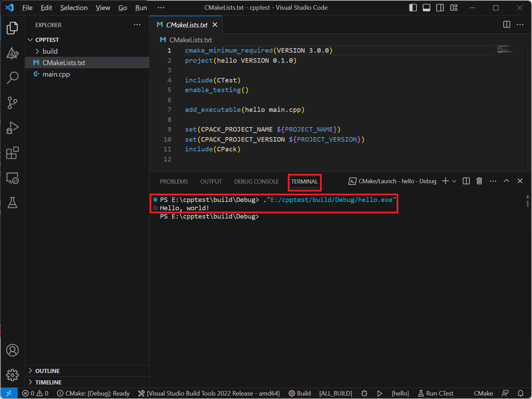Expand the build folder

(x=50, y=51)
